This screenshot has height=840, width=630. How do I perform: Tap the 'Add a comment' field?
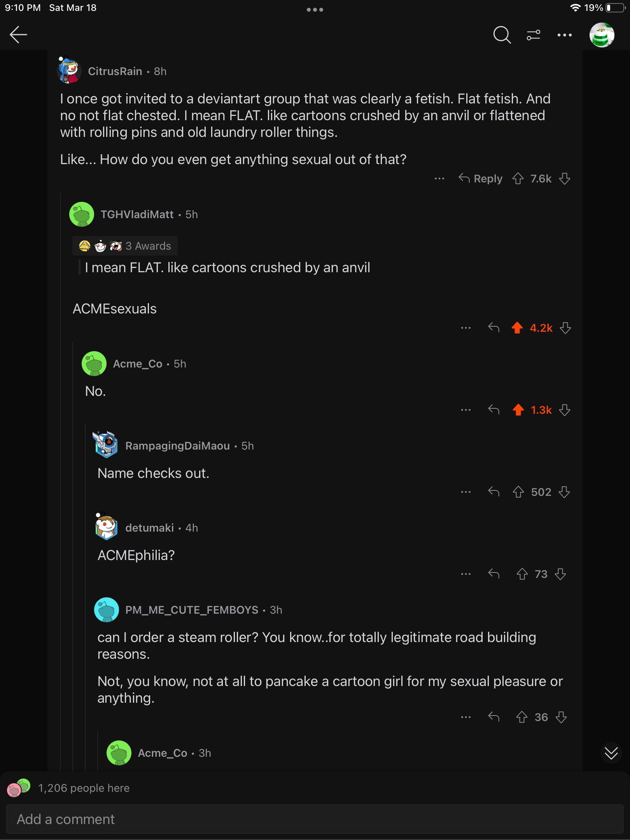click(156, 819)
